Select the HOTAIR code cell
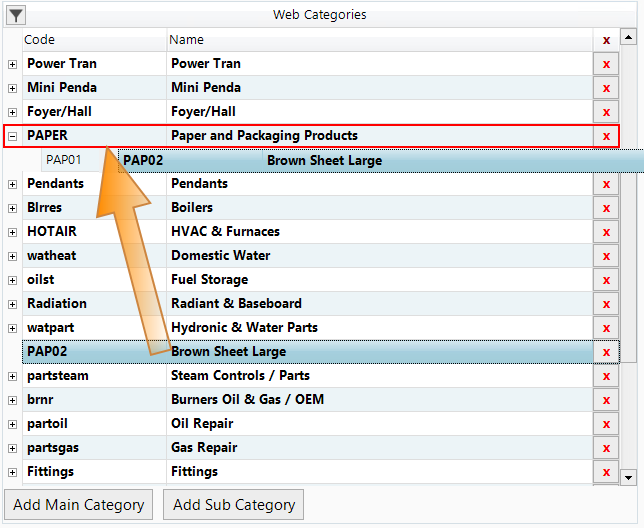Screen dimensions: 644x528 (x=94, y=232)
